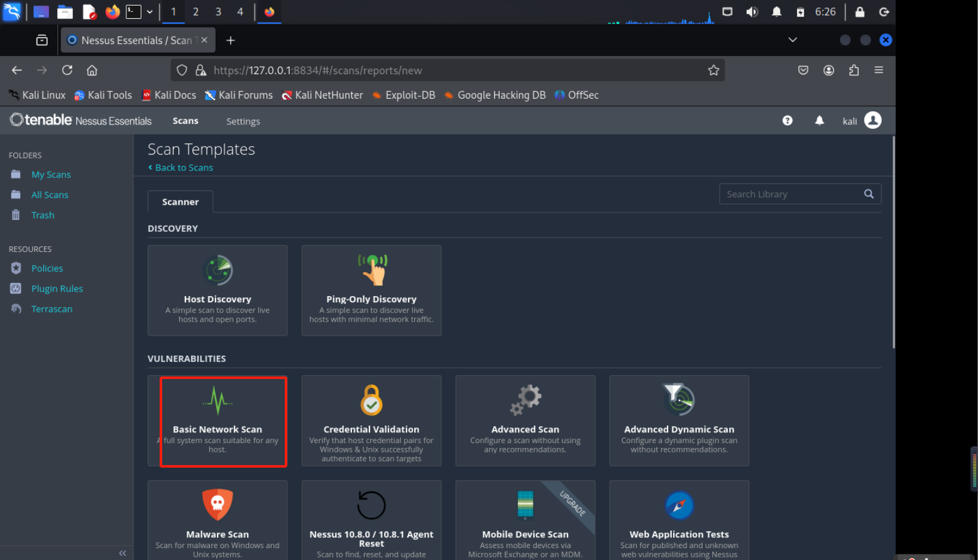Open Policies resource

click(x=47, y=268)
